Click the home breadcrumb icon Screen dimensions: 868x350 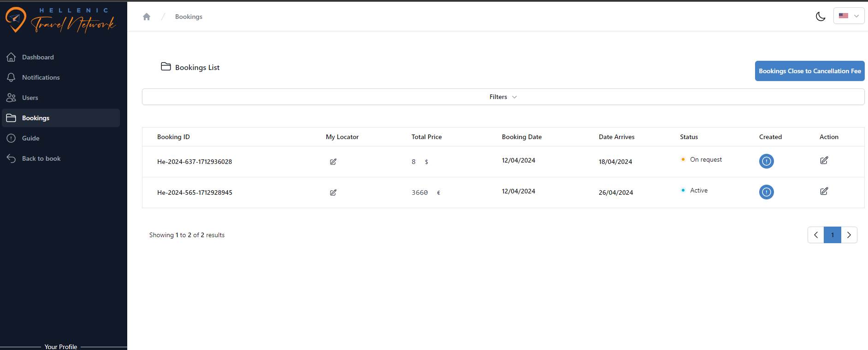tap(147, 17)
